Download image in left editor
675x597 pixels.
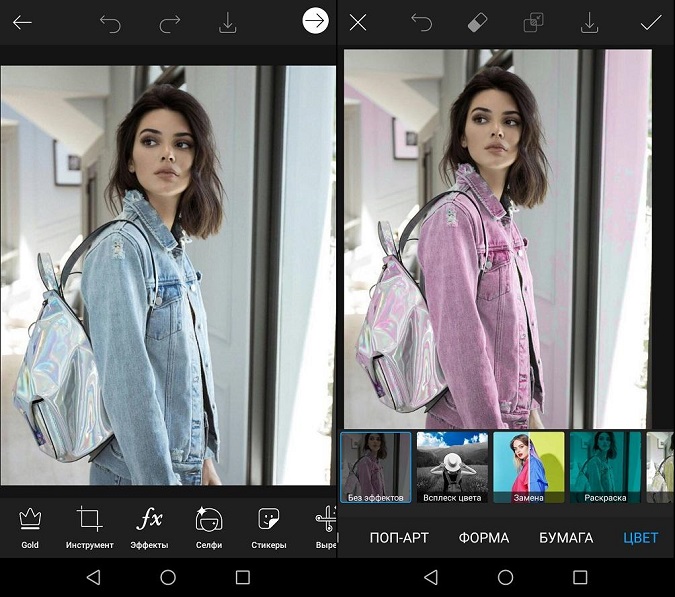tap(228, 23)
